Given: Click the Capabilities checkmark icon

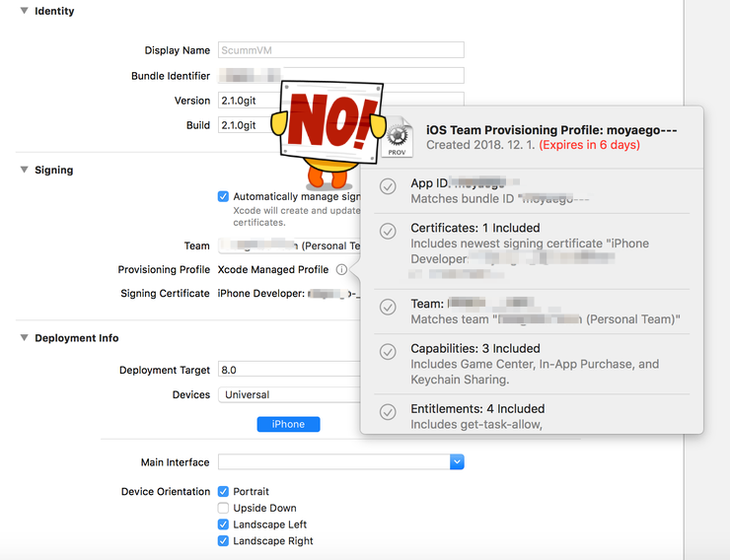Looking at the screenshot, I should pyautogui.click(x=388, y=352).
